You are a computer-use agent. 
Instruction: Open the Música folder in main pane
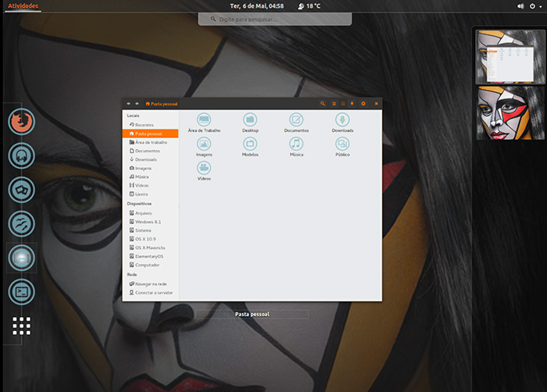tap(296, 147)
